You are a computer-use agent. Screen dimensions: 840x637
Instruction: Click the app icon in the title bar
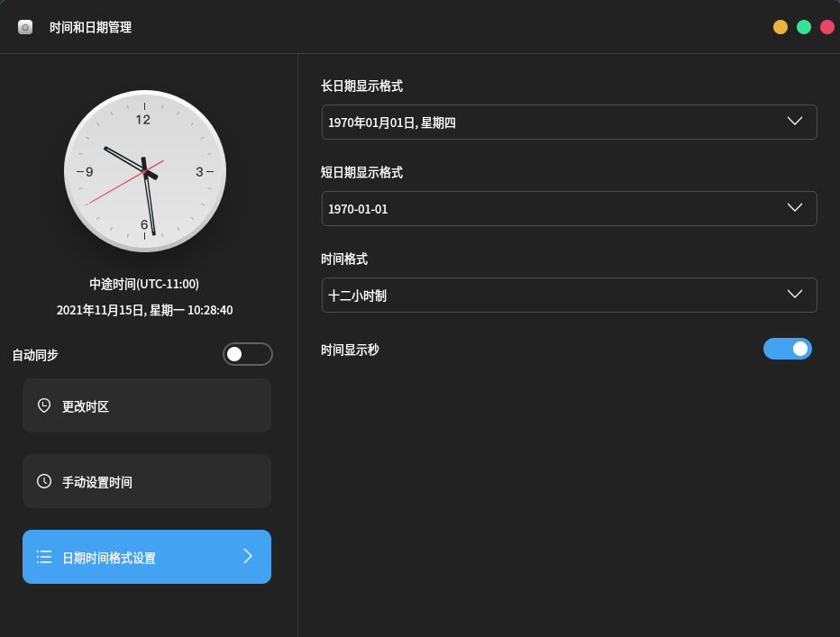pos(25,27)
